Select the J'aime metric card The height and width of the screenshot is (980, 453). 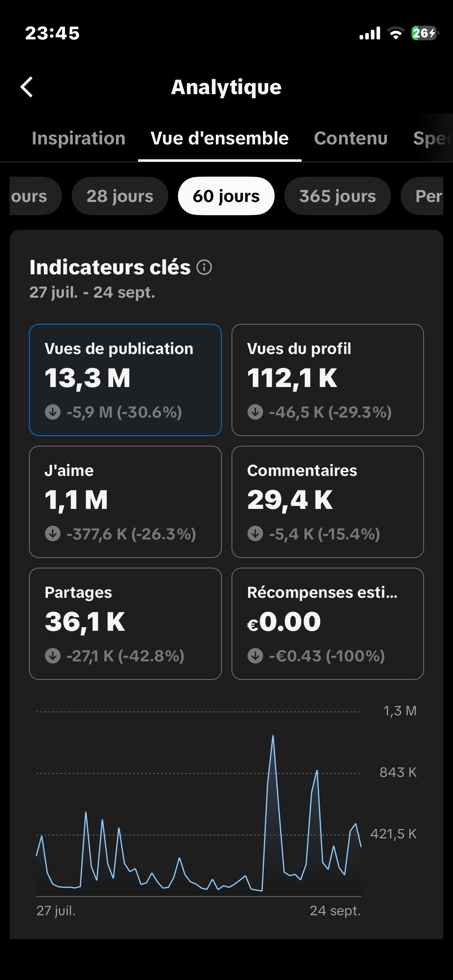125,502
